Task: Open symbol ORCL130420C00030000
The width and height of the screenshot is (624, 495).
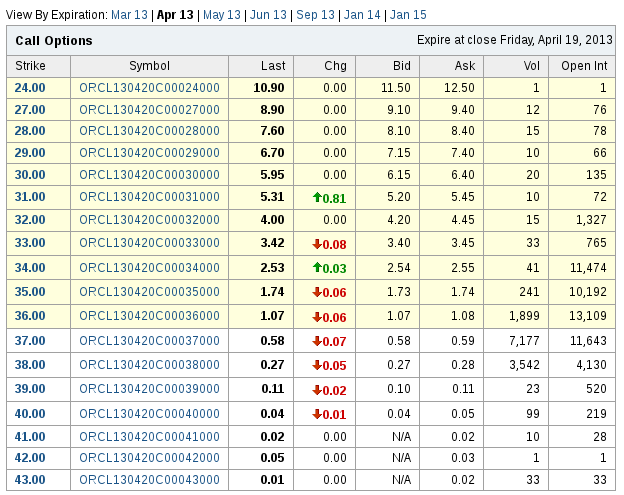Action: 149,174
